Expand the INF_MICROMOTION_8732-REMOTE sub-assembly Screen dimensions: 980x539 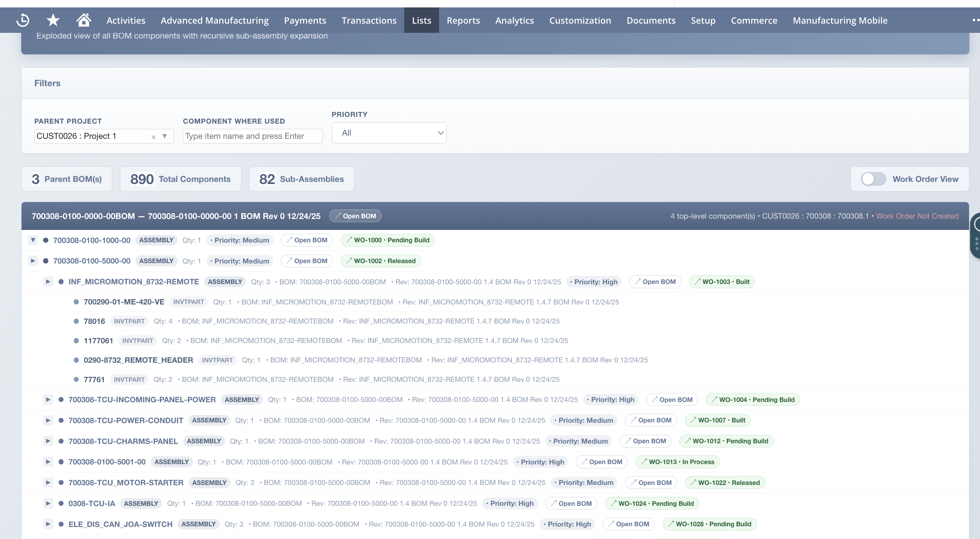click(x=48, y=282)
